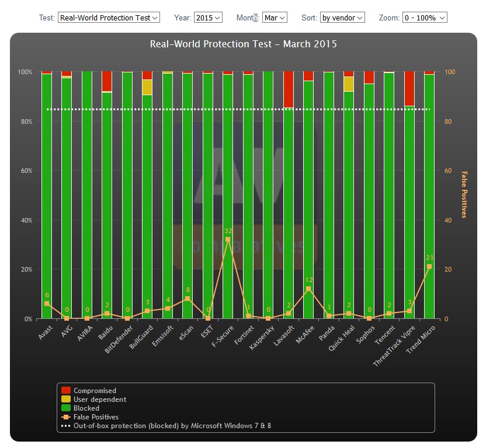Click the Sophos vendor axis label
Viewport: 493px width, 448px height.
[x=366, y=334]
